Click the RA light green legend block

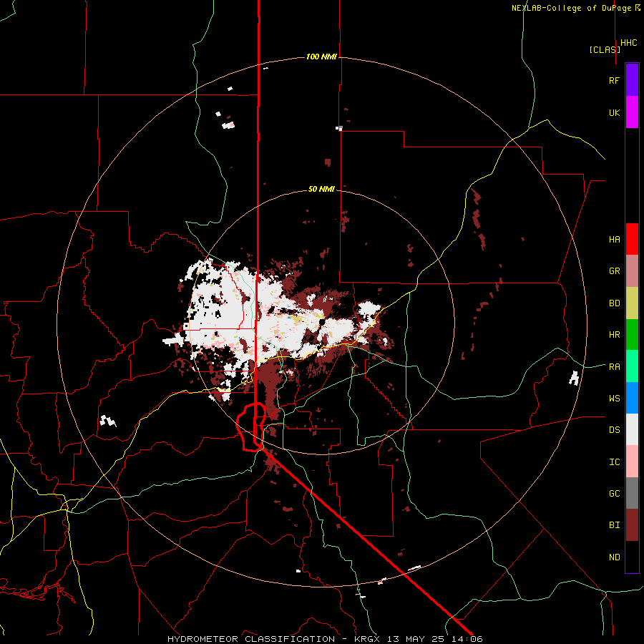[632, 366]
